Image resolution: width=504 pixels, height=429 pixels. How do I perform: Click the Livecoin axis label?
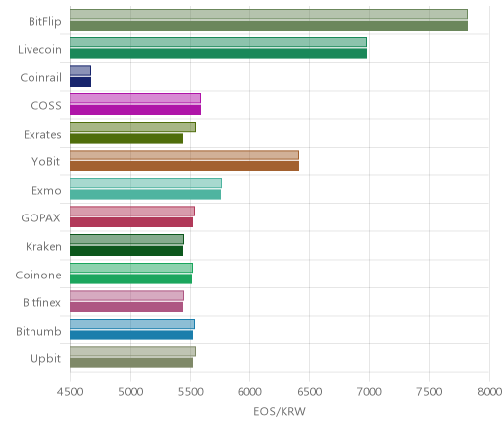pyautogui.click(x=39, y=50)
